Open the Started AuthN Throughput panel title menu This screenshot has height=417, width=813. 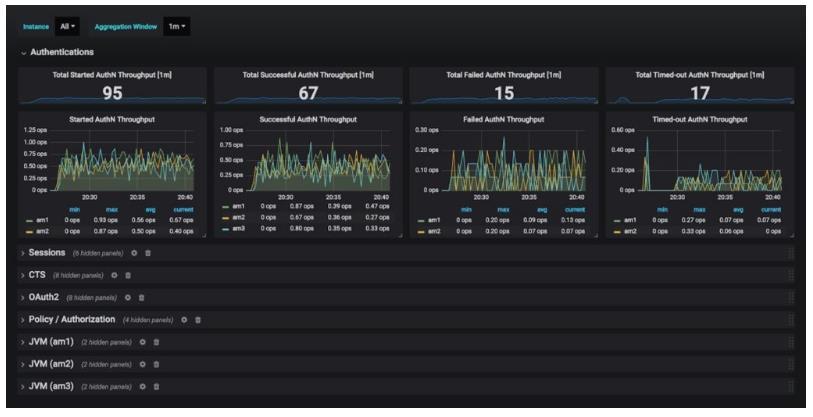112,119
